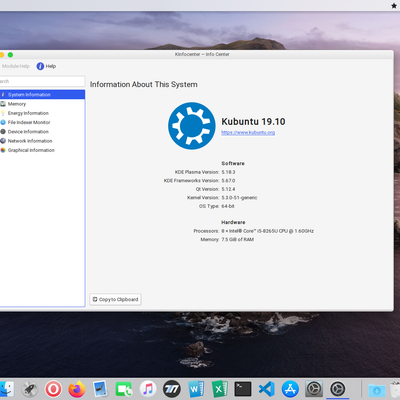Click the Software section heading
Image resolution: width=400 pixels, height=400 pixels.
(233, 163)
